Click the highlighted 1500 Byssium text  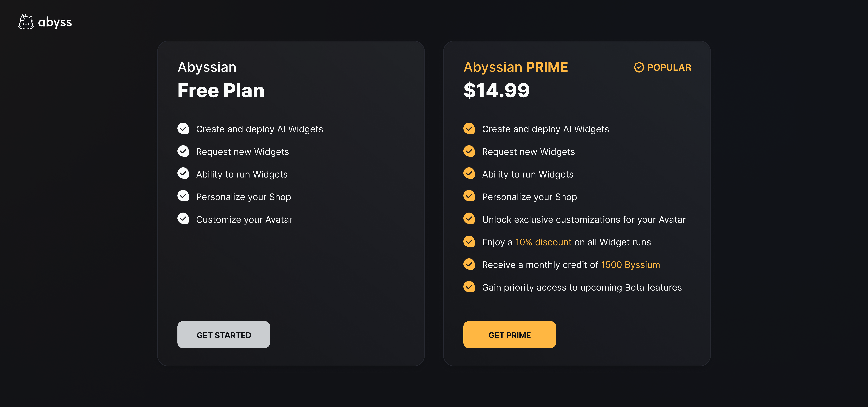pos(630,265)
